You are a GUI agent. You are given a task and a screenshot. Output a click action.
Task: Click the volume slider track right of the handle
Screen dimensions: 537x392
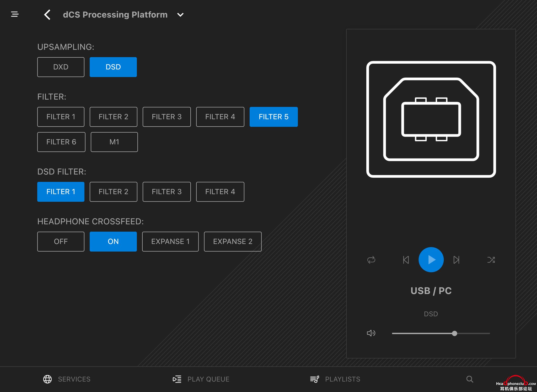pyautogui.click(x=474, y=333)
